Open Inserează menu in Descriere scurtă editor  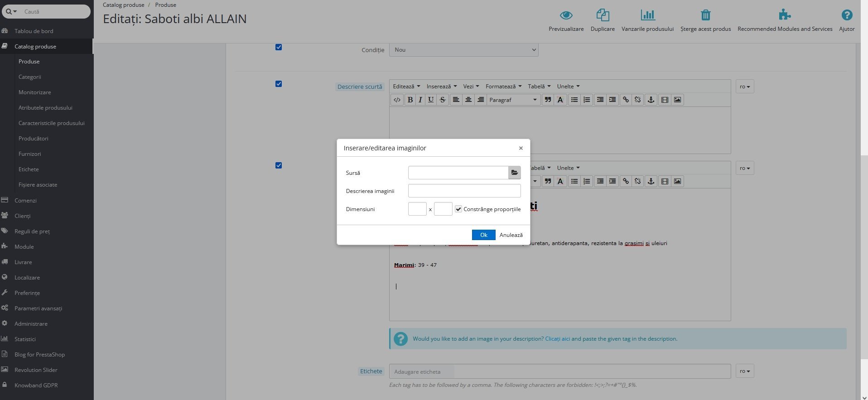441,86
